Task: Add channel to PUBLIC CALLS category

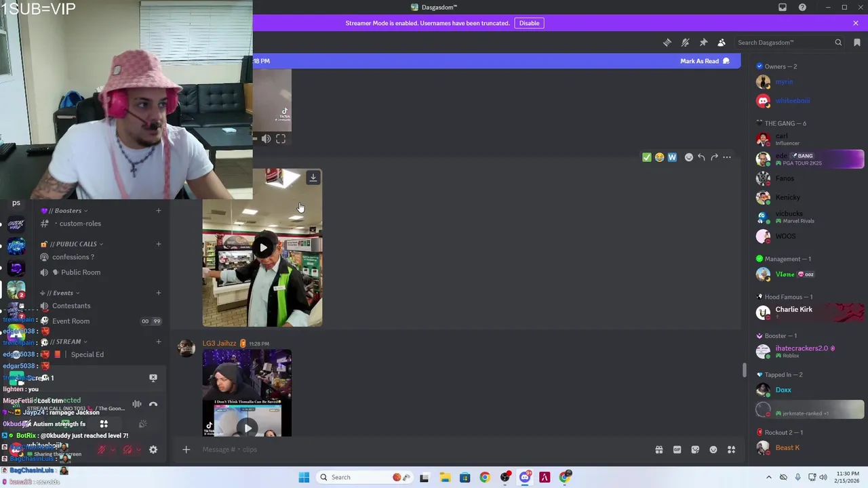Action: pyautogui.click(x=158, y=244)
